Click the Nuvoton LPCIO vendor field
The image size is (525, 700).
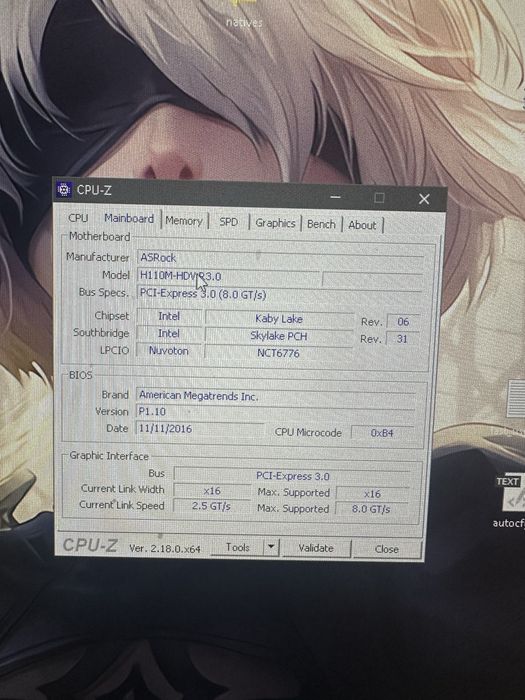pos(169,351)
